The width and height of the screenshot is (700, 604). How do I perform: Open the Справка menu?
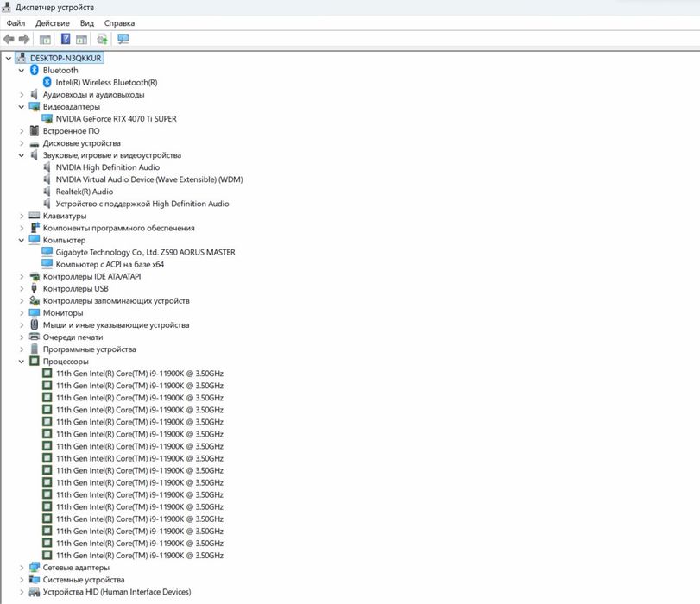point(119,22)
